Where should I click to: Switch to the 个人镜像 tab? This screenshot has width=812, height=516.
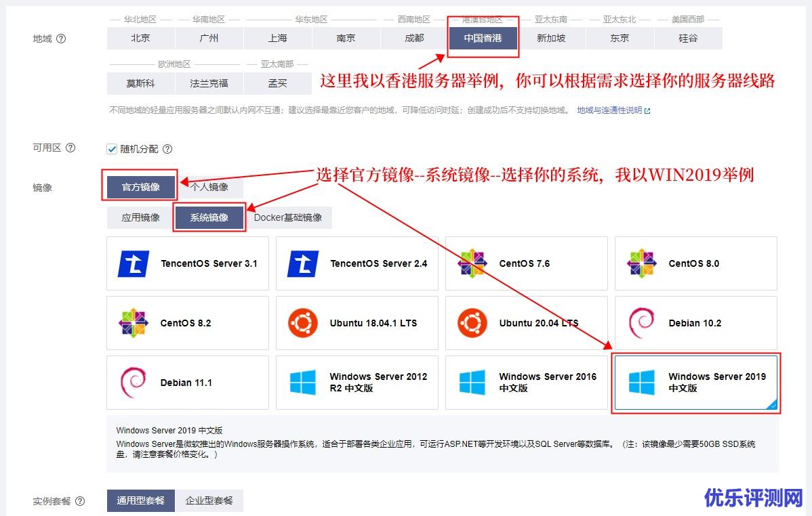click(209, 187)
